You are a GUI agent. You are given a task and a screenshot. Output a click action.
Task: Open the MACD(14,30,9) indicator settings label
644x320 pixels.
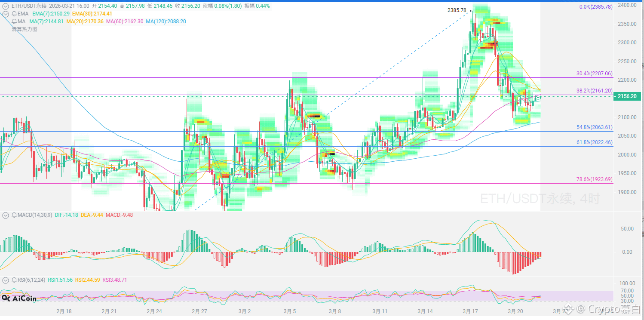click(x=35, y=215)
